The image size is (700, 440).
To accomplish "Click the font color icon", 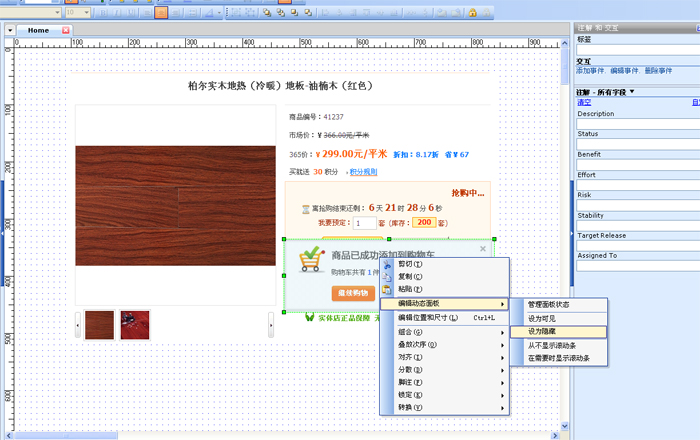I will click(209, 12).
